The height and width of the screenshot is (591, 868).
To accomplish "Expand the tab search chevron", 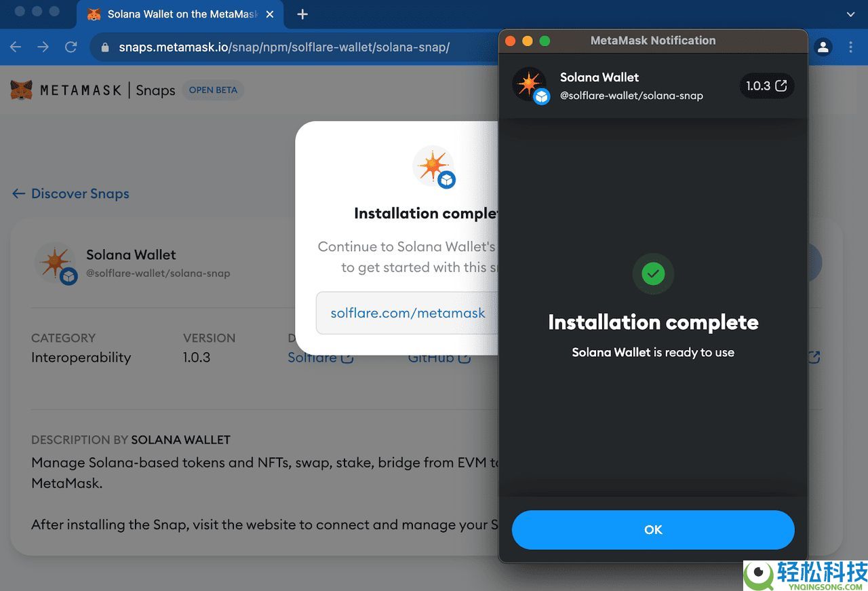I will (851, 14).
